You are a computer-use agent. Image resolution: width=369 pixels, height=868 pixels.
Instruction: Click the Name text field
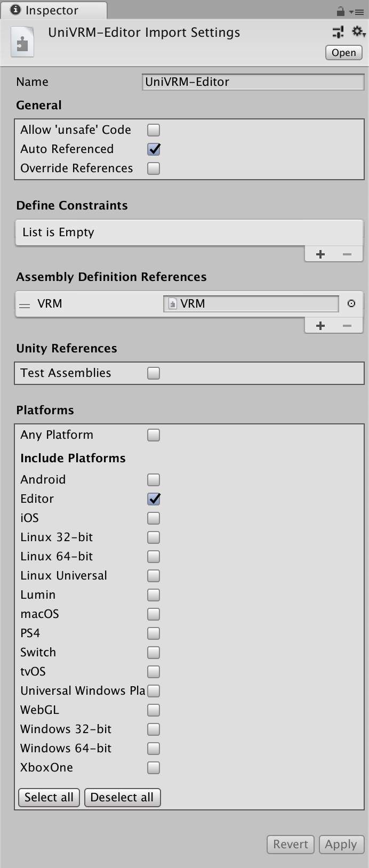253,82
